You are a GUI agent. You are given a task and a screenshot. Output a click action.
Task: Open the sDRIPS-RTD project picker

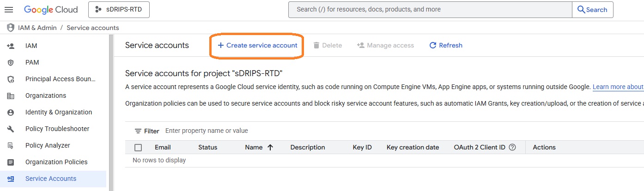click(x=119, y=10)
